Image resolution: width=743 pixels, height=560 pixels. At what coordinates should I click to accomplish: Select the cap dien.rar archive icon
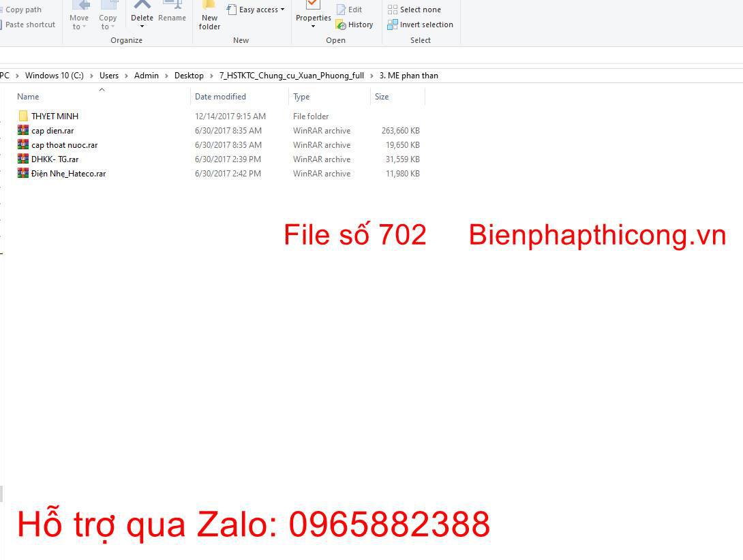tap(23, 131)
